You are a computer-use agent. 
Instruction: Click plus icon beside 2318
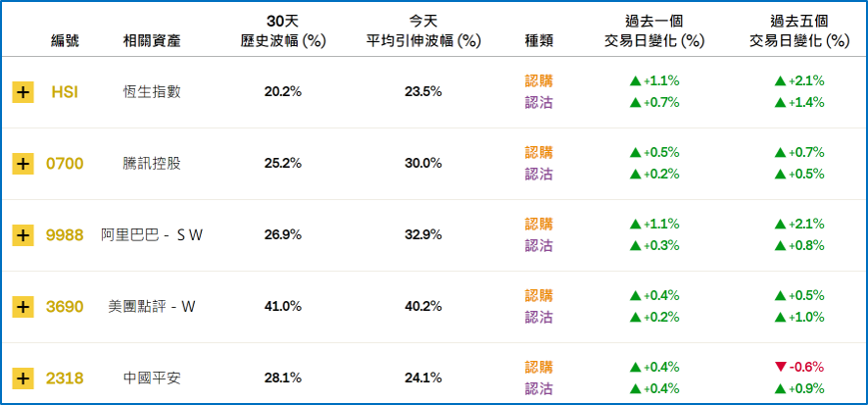pos(23,379)
